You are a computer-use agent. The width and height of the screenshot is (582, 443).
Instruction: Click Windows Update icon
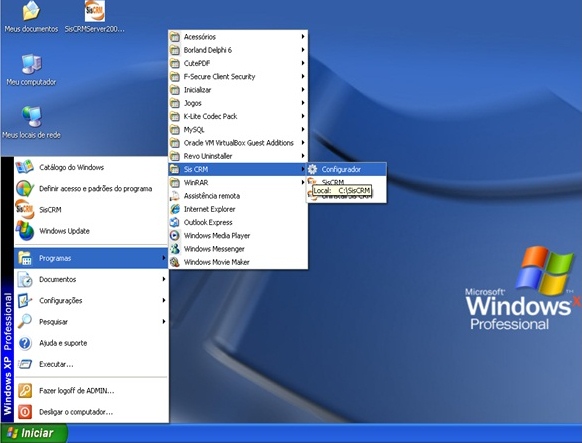(24, 231)
